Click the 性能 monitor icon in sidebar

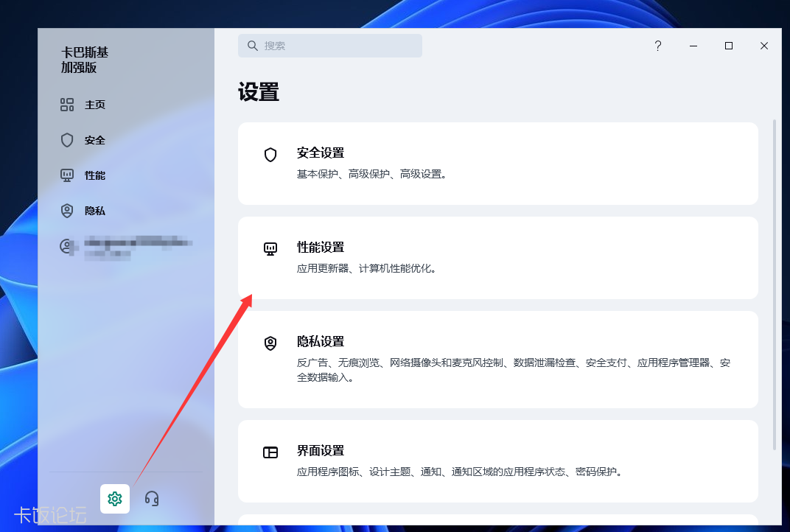coord(67,175)
